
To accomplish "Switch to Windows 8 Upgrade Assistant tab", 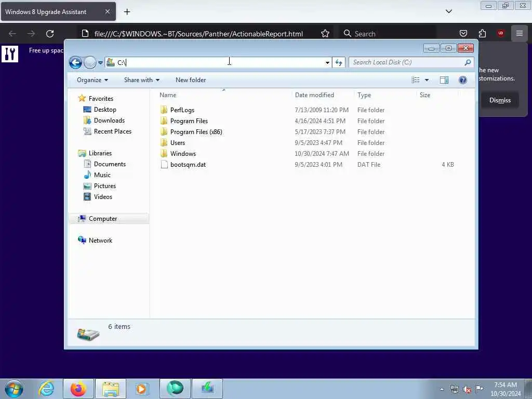I will point(58,11).
